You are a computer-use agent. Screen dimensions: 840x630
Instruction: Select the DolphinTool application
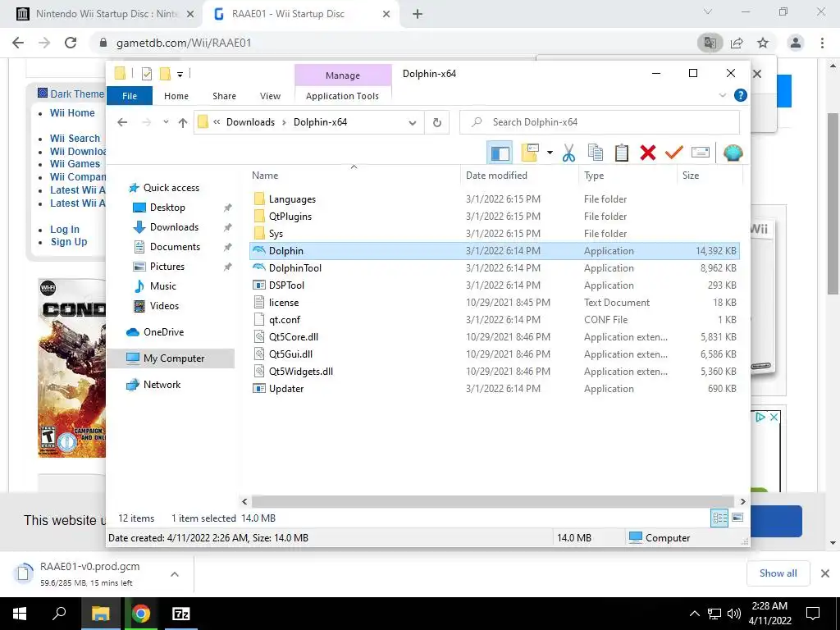494,268
